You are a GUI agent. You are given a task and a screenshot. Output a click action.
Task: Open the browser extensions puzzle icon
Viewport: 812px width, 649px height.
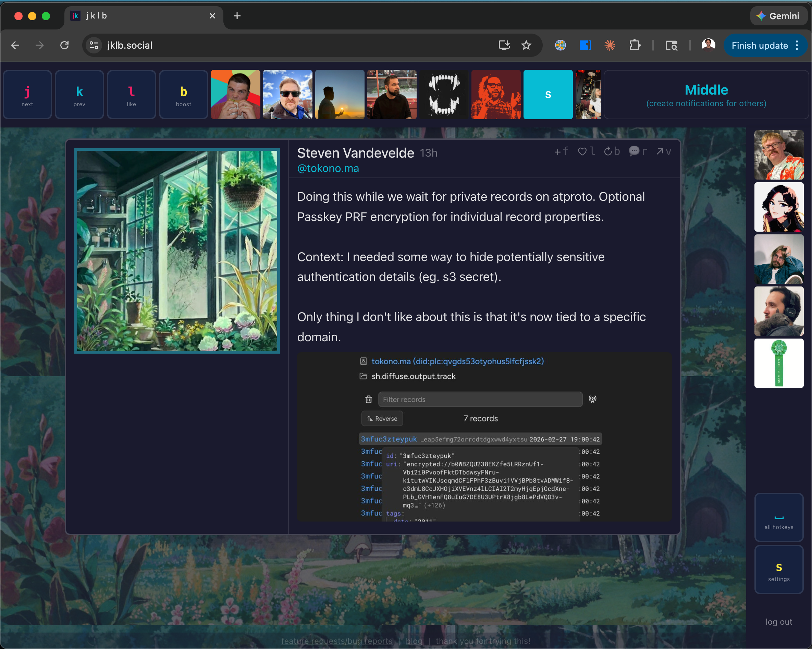635,46
